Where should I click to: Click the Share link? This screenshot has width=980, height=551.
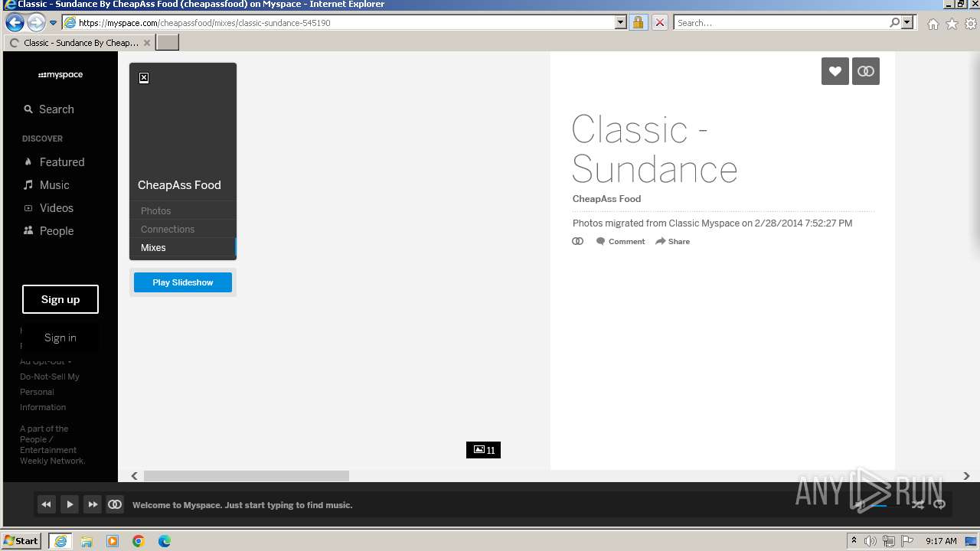[x=673, y=241]
